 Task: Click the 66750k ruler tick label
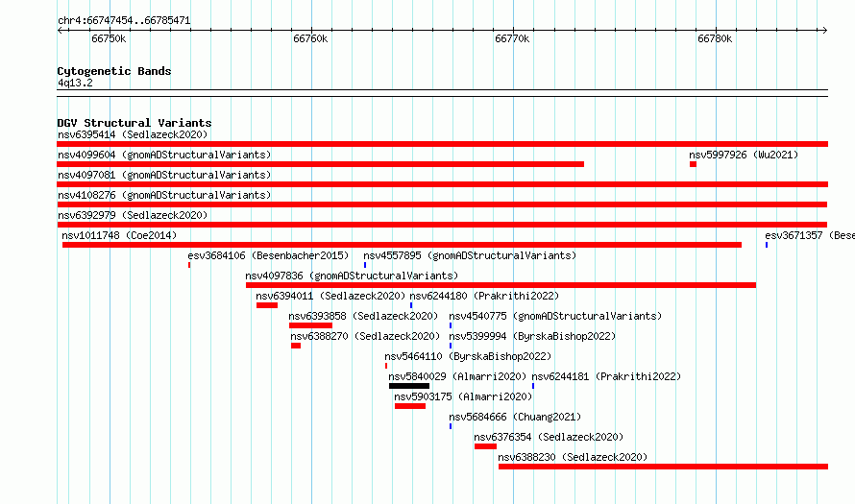tap(109, 38)
